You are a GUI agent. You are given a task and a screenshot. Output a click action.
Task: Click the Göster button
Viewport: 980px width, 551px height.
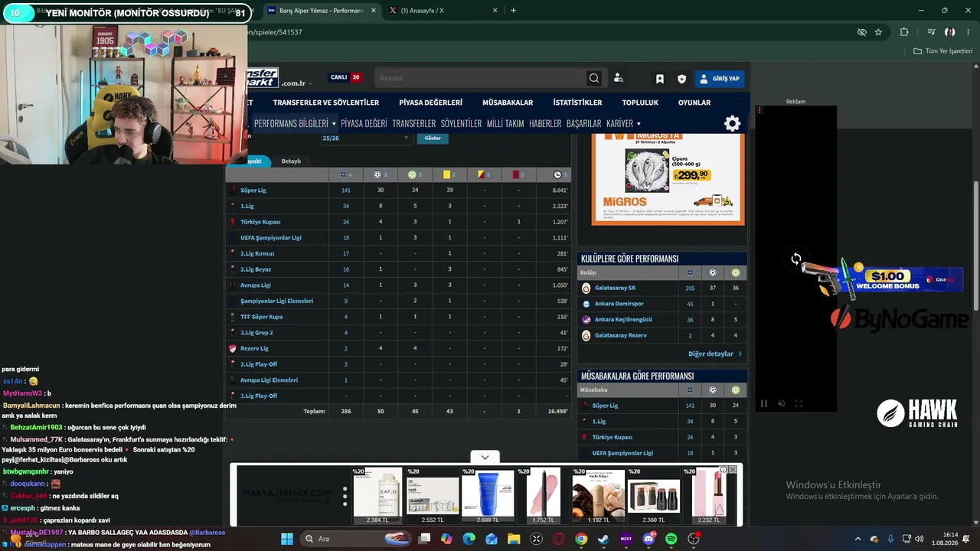pos(433,138)
